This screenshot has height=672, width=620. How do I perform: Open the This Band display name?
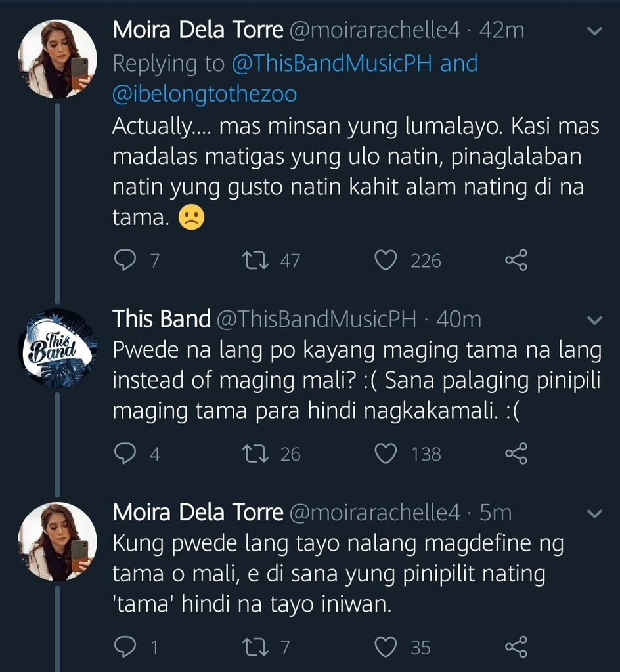click(161, 319)
